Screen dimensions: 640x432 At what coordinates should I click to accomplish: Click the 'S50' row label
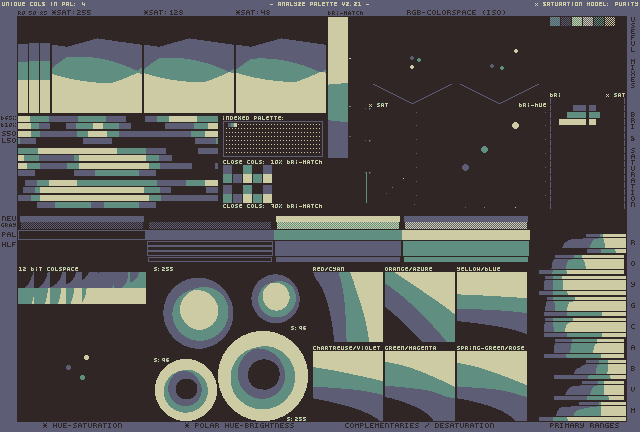click(x=9, y=134)
